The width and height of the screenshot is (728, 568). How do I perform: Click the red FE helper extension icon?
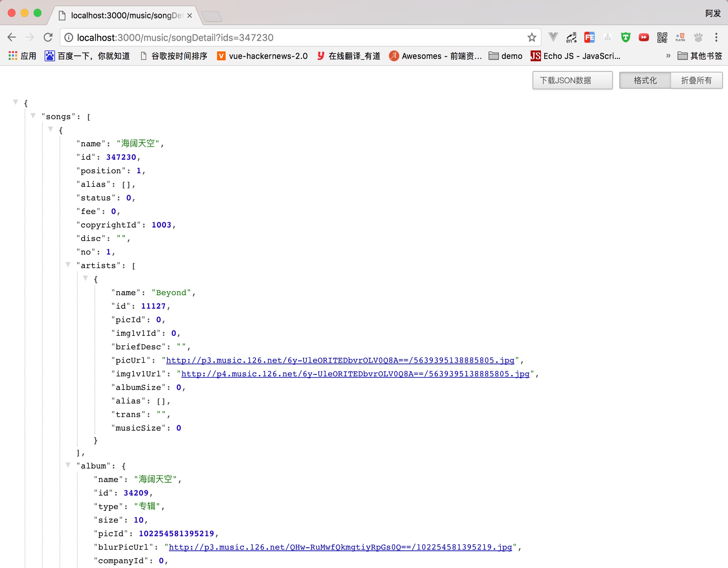(x=589, y=37)
